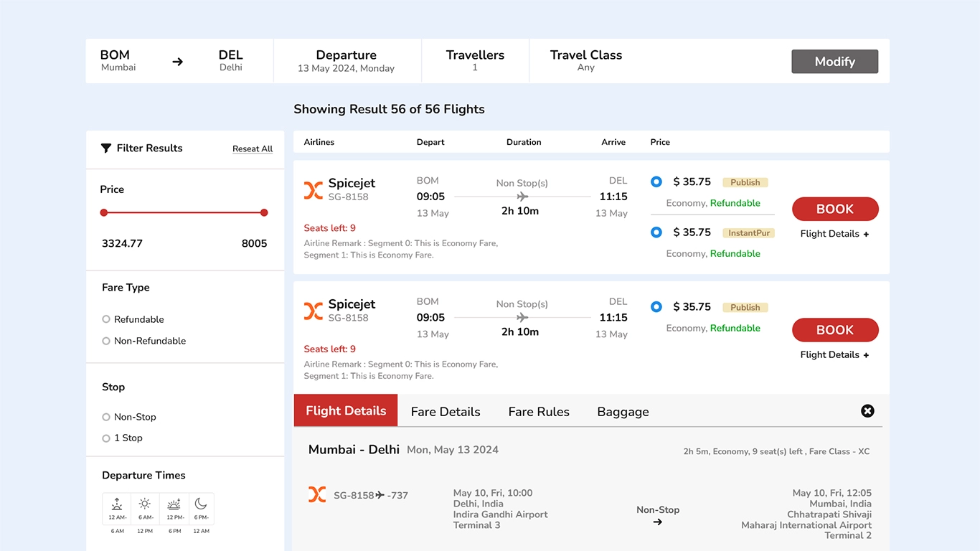This screenshot has height=551, width=980.
Task: Expand Flight Details for the first flight
Action: click(835, 233)
